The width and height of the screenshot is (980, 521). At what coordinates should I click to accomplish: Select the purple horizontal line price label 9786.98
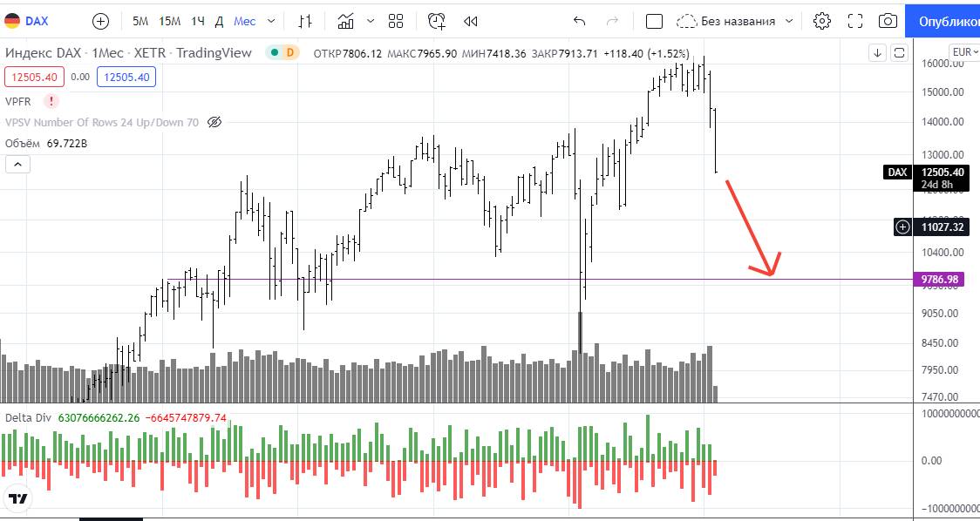[939, 280]
